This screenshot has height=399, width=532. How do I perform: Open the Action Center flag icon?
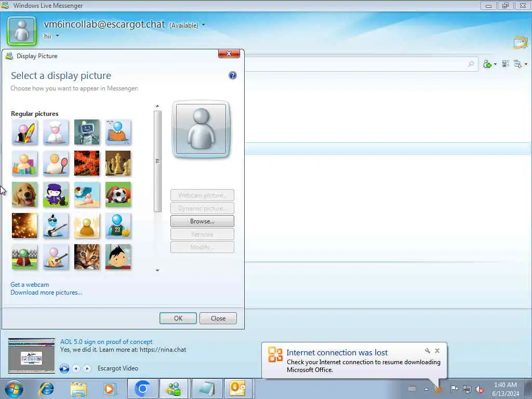click(454, 389)
